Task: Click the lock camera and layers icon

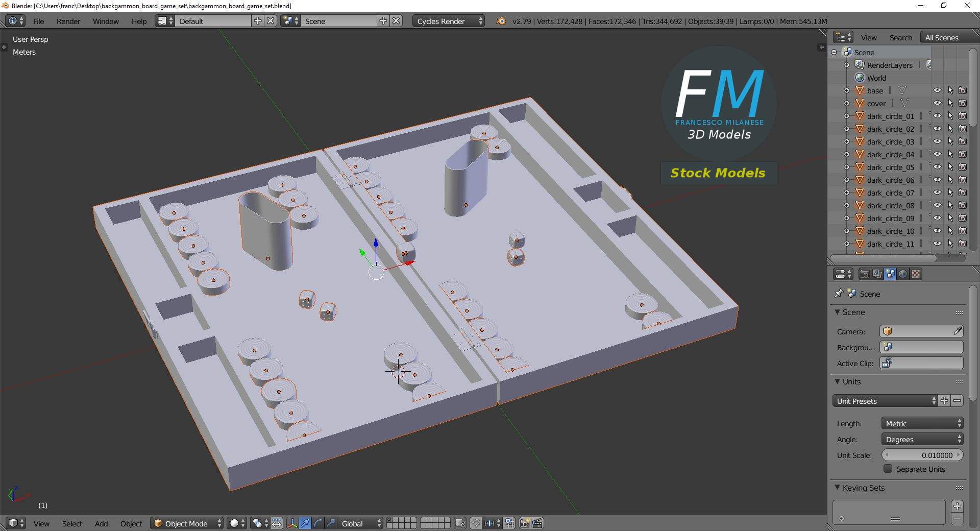Action: coord(460,523)
